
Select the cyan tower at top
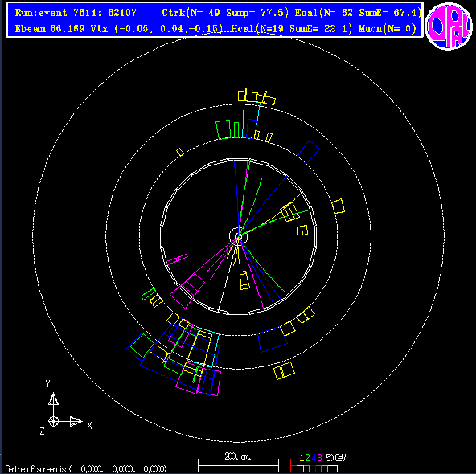pos(251,120)
